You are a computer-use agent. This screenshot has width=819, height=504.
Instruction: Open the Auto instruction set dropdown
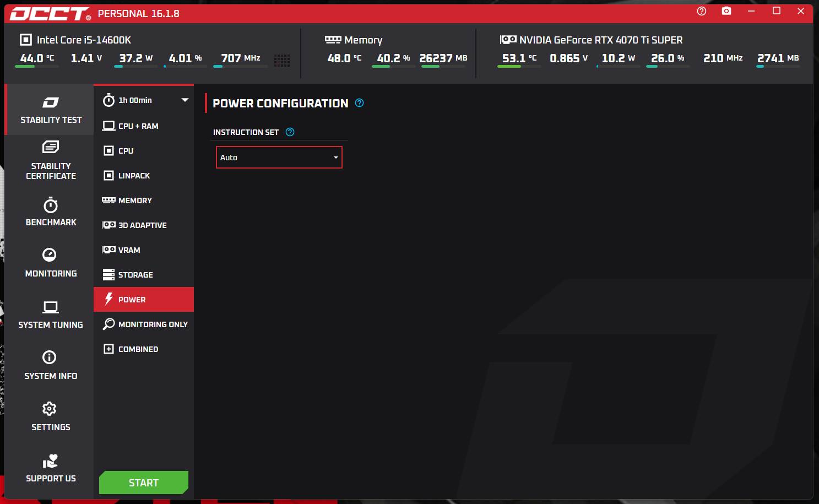coord(279,158)
